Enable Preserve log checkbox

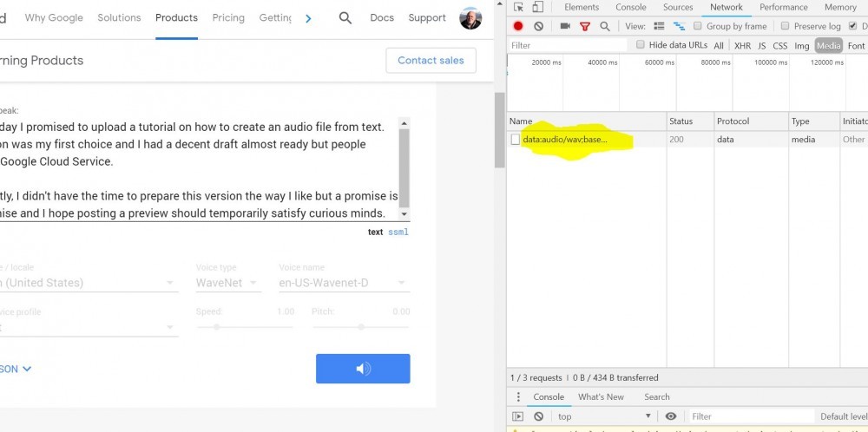click(785, 26)
